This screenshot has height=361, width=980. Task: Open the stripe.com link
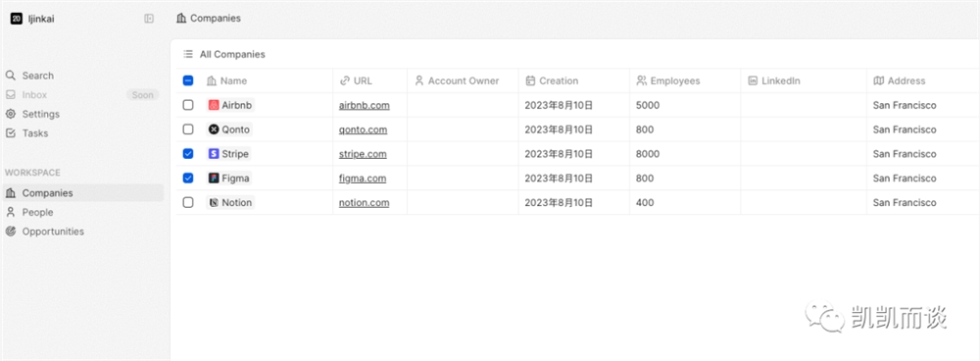[363, 154]
